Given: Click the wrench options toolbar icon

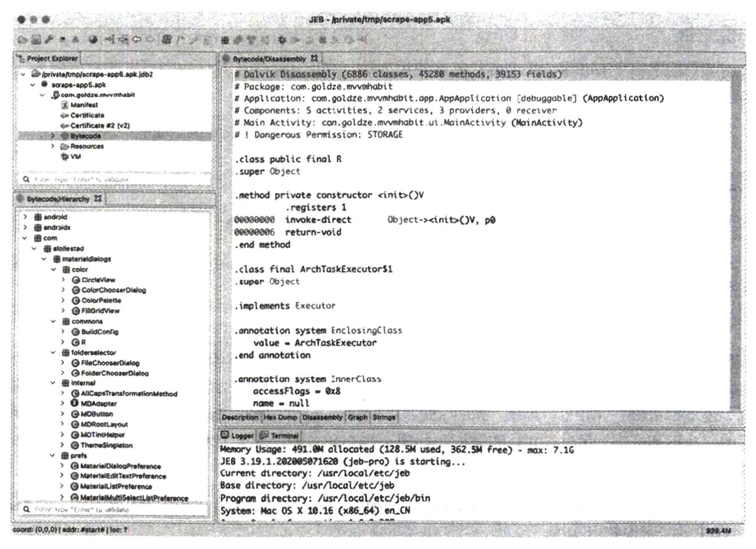Looking at the screenshot, I should (x=49, y=40).
